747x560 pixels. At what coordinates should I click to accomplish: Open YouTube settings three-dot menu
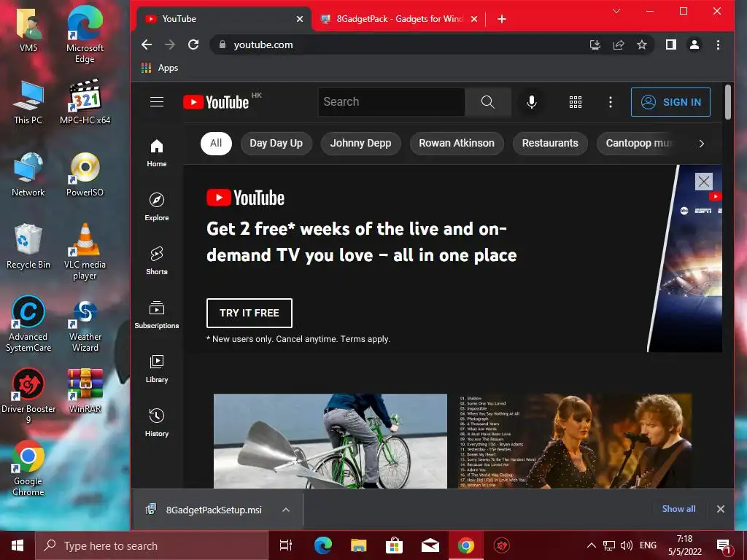611,102
